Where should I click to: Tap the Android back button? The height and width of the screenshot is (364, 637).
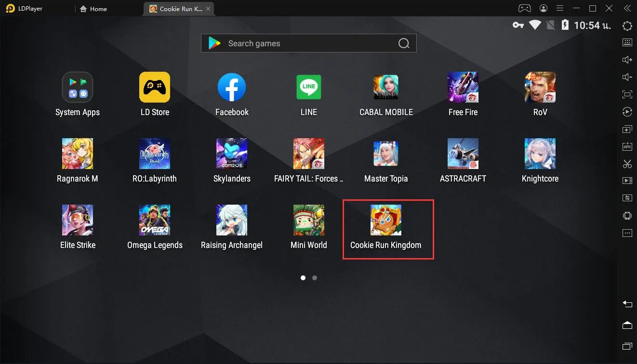click(627, 304)
